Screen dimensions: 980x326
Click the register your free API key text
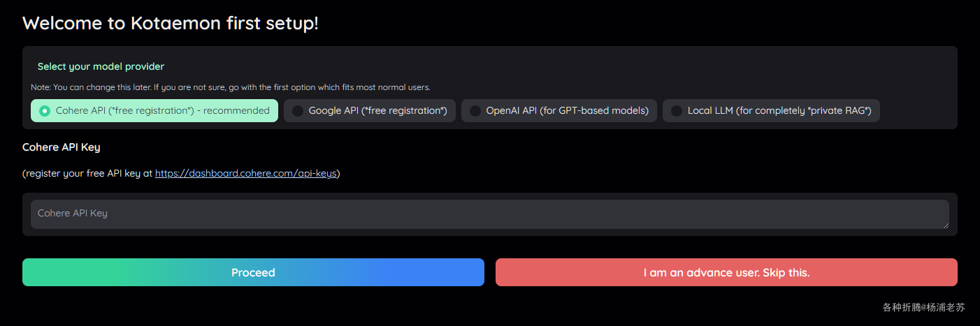pyautogui.click(x=87, y=173)
